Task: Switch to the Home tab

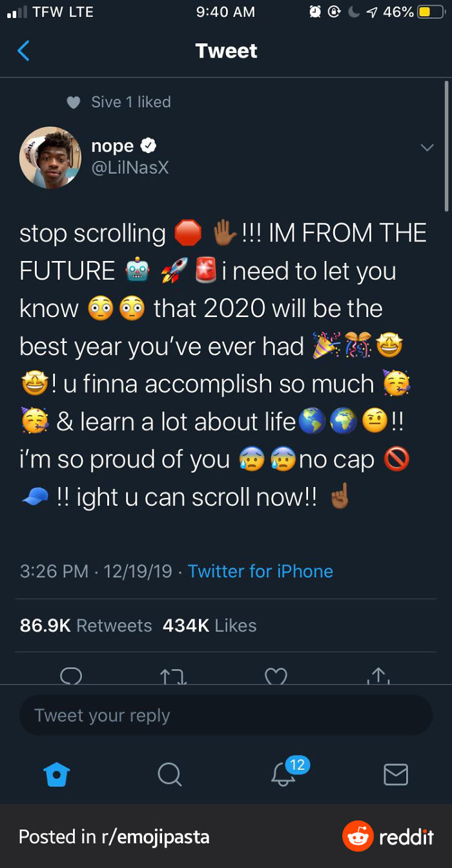Action: (x=57, y=774)
